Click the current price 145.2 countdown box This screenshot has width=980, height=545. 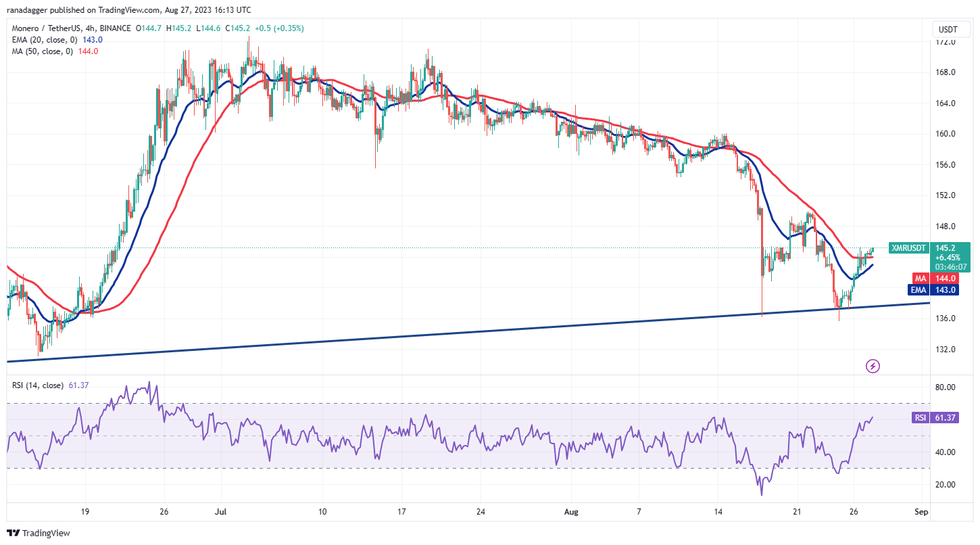tap(950, 257)
